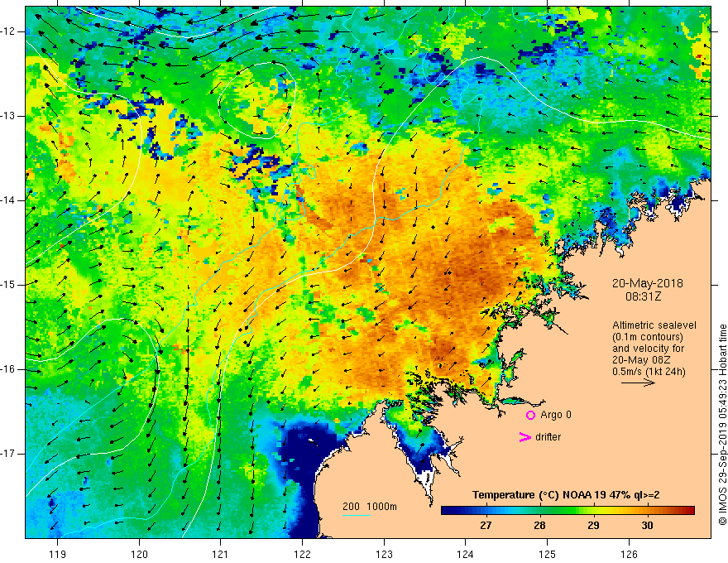Click the 28 value on color scale
Screen dimensions: 728x563
coord(539,526)
